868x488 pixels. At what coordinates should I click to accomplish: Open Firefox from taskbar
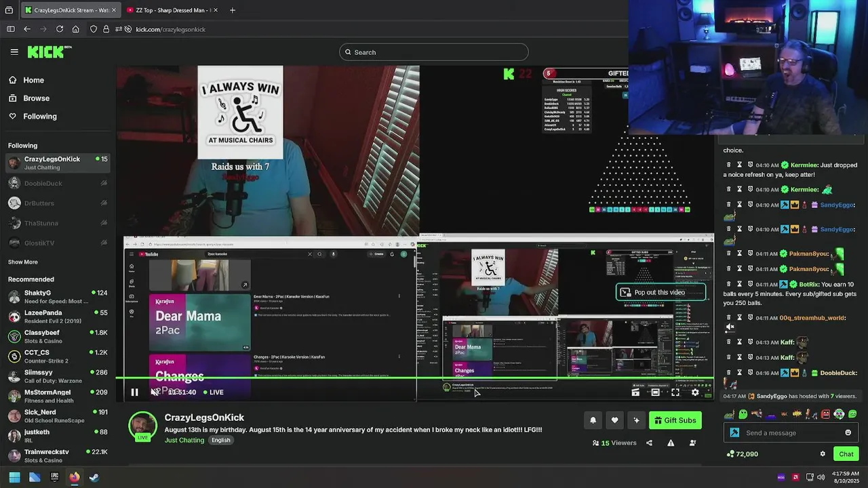(75, 477)
